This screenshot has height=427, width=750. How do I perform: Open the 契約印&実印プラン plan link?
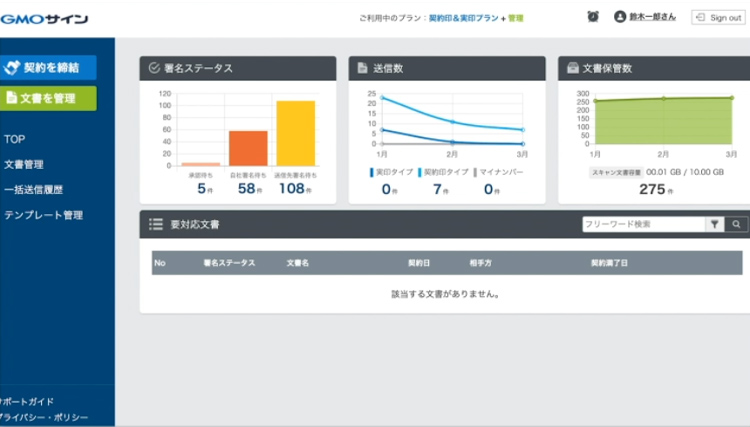click(463, 18)
